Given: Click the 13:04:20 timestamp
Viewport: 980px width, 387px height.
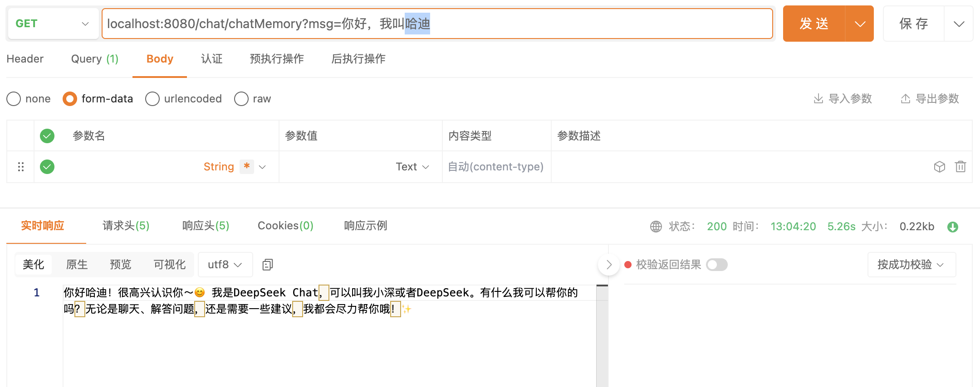Looking at the screenshot, I should (x=794, y=227).
